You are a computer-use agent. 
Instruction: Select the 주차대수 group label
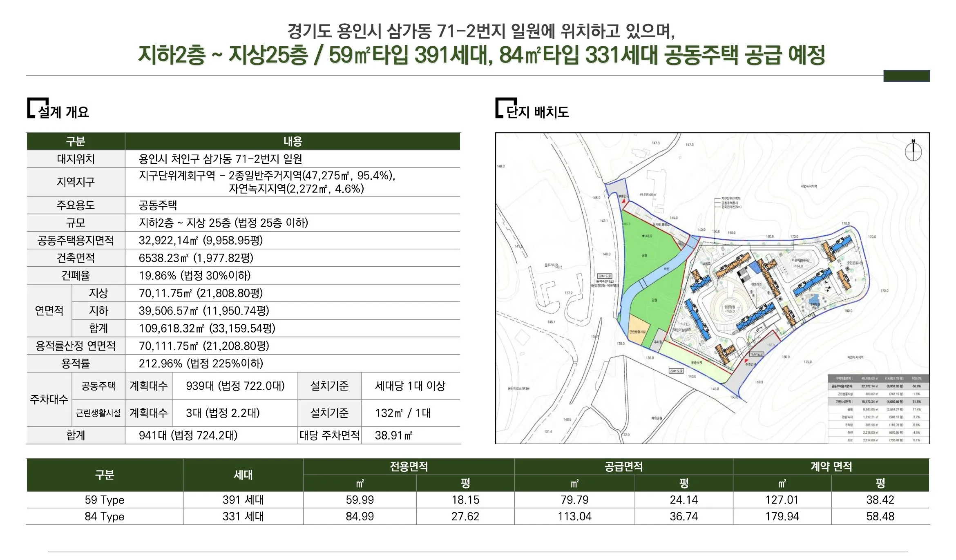point(49,399)
